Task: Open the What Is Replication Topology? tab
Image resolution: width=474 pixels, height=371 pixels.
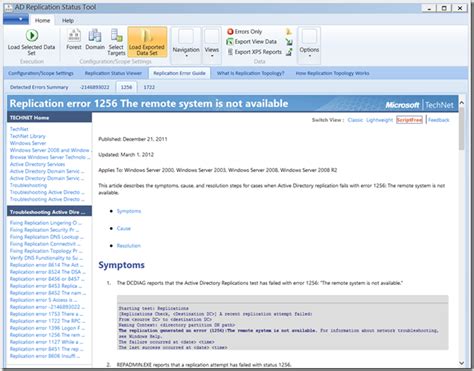Action: click(x=250, y=73)
